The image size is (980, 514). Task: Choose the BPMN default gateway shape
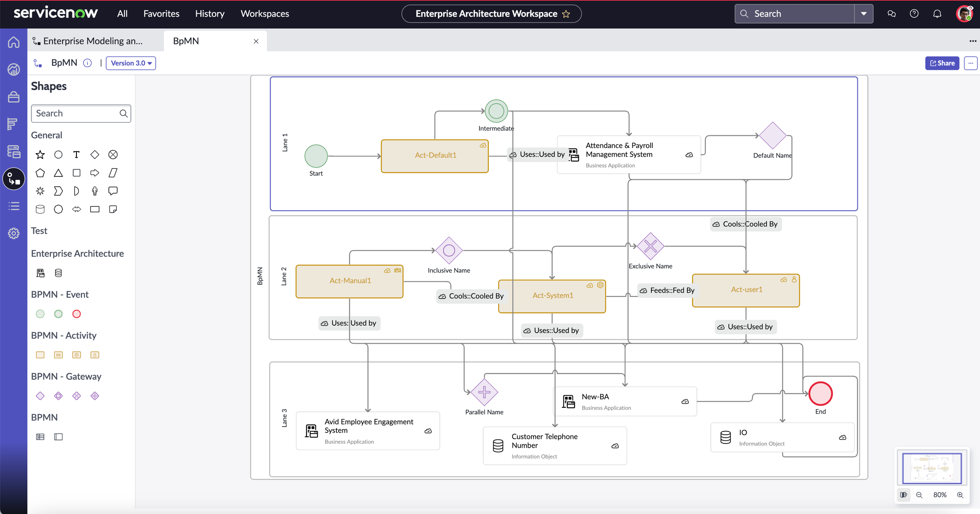(x=40, y=396)
